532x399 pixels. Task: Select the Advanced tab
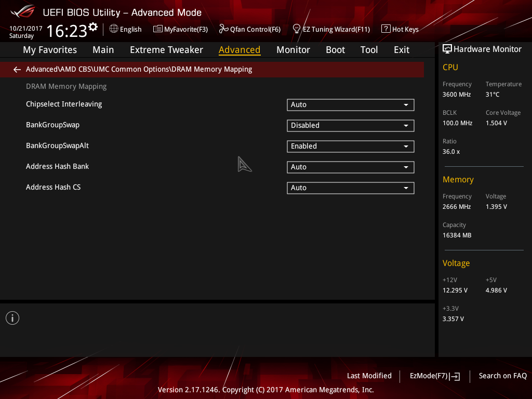(240, 50)
